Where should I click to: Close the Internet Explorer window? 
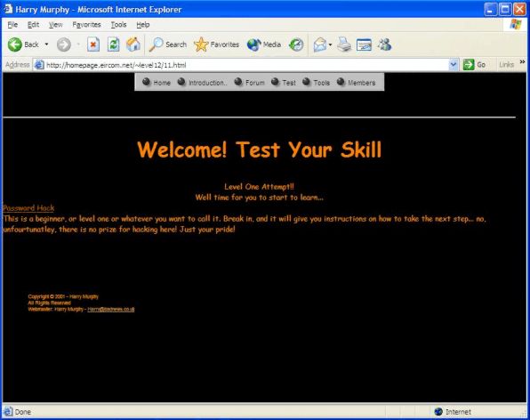[520, 9]
